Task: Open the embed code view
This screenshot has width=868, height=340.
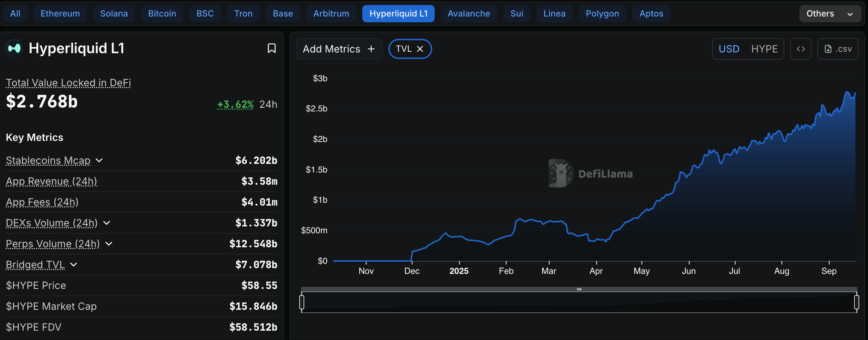Action: pos(801,49)
